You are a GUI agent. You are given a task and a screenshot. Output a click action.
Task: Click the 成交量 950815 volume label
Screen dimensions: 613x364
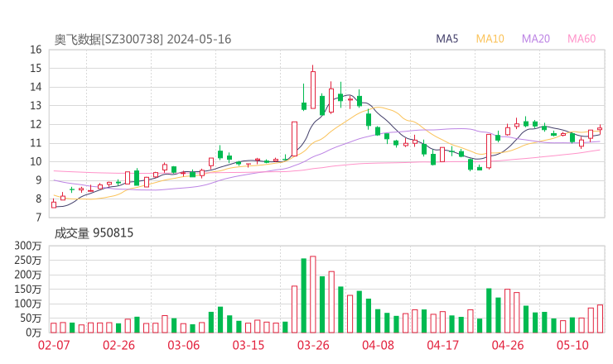pyautogui.click(x=94, y=233)
